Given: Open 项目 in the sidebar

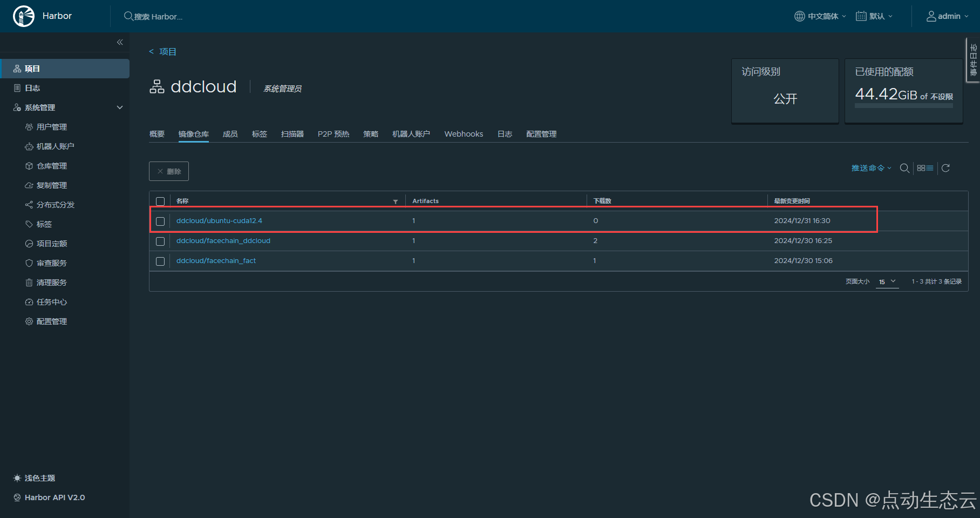Looking at the screenshot, I should (x=65, y=69).
